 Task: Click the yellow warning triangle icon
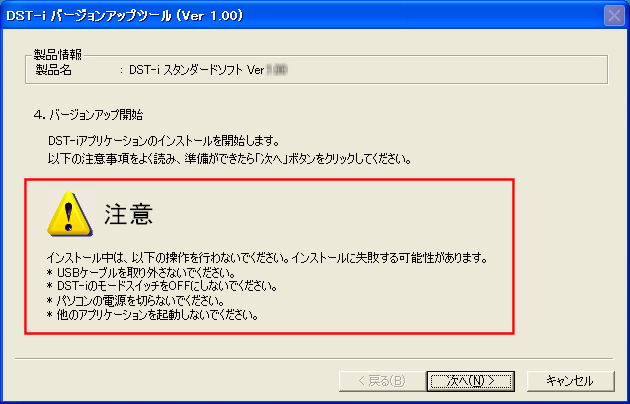70,214
